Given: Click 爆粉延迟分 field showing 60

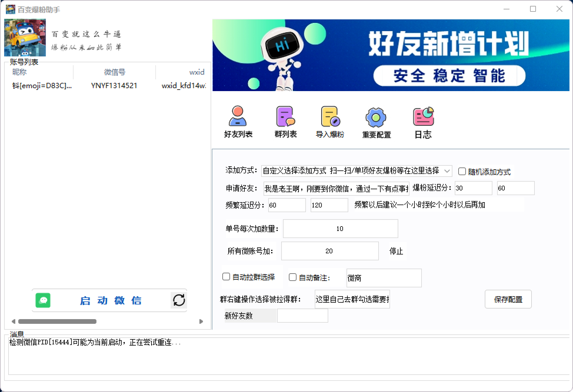Looking at the screenshot, I should tap(516, 188).
